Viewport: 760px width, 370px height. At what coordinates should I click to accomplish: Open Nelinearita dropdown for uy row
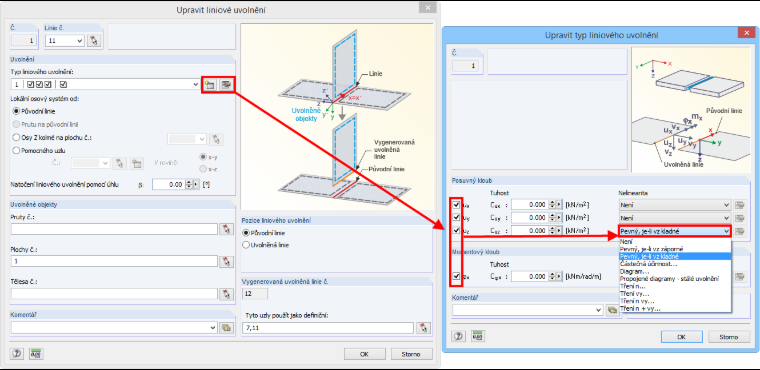726,218
